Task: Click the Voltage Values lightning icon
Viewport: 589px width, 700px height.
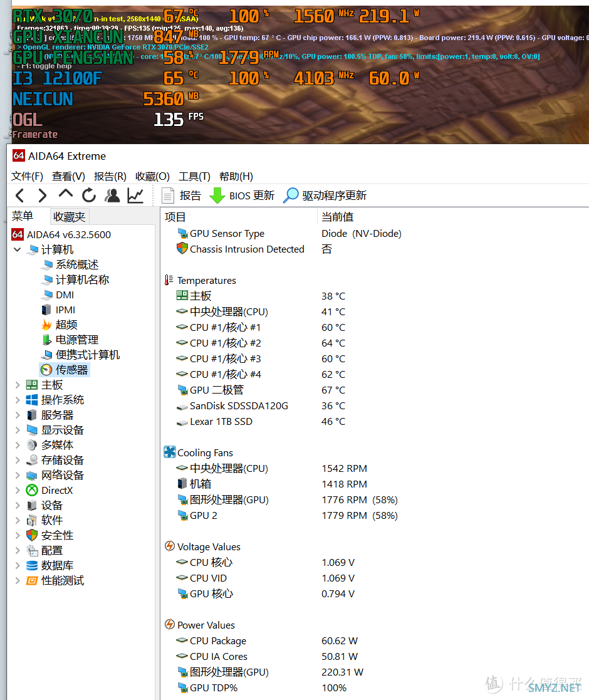Action: point(170,546)
